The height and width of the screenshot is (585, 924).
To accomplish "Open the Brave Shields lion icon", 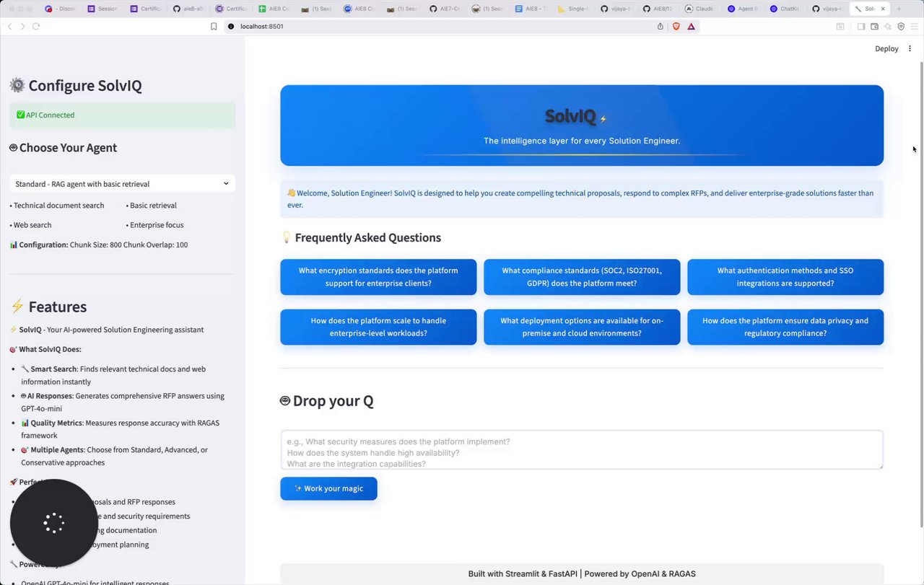I will (676, 26).
